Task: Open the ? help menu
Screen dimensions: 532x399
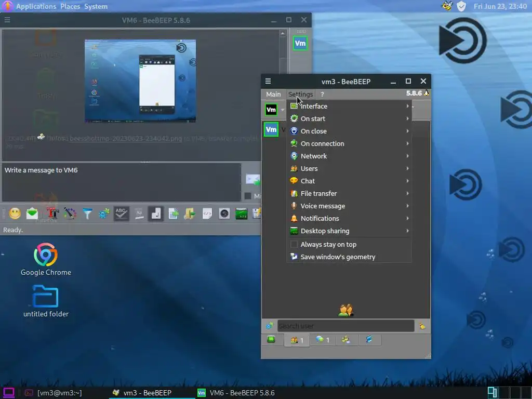Action: click(x=322, y=95)
